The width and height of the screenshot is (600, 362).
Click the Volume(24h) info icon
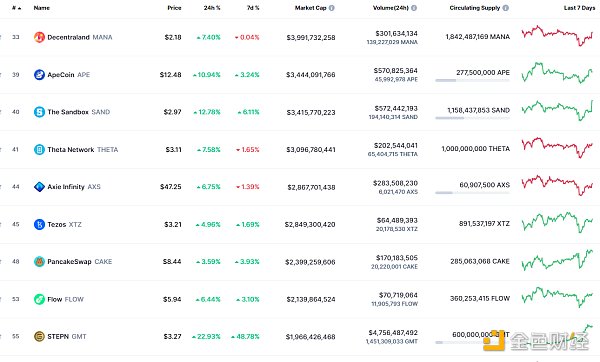[414, 8]
